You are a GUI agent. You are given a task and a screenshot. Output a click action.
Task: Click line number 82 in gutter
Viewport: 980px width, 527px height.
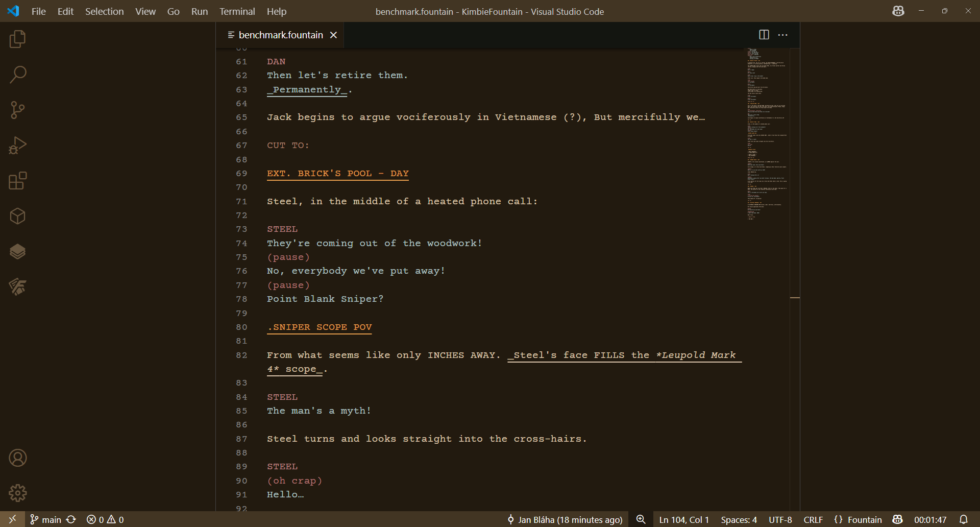241,355
